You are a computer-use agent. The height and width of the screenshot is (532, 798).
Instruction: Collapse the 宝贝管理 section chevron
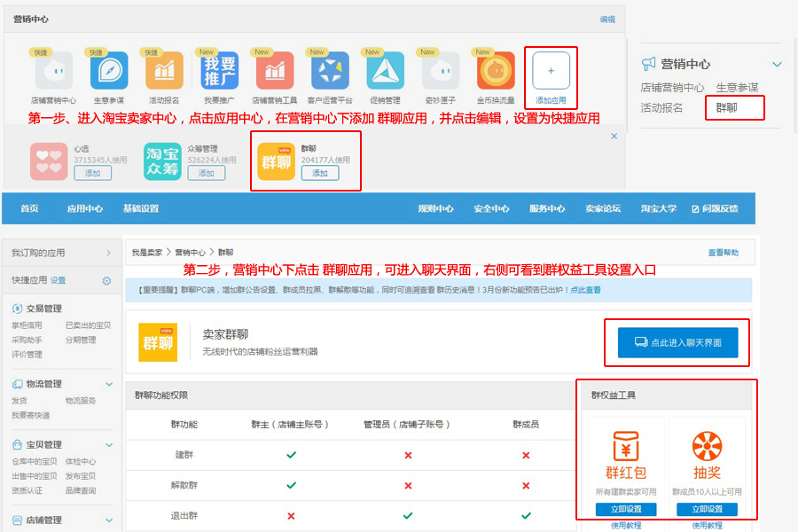[x=109, y=444]
